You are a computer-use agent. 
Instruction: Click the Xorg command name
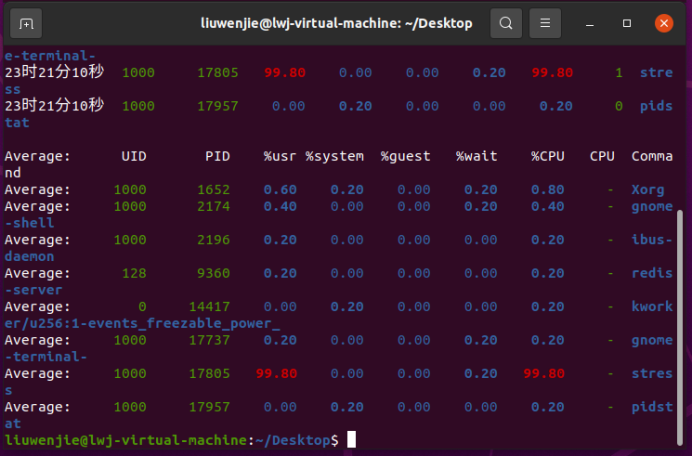[647, 190]
